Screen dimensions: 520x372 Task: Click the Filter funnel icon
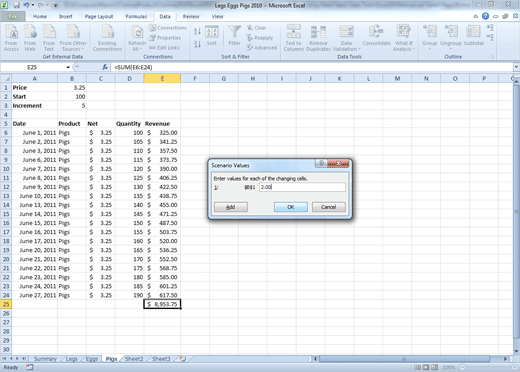click(x=234, y=35)
